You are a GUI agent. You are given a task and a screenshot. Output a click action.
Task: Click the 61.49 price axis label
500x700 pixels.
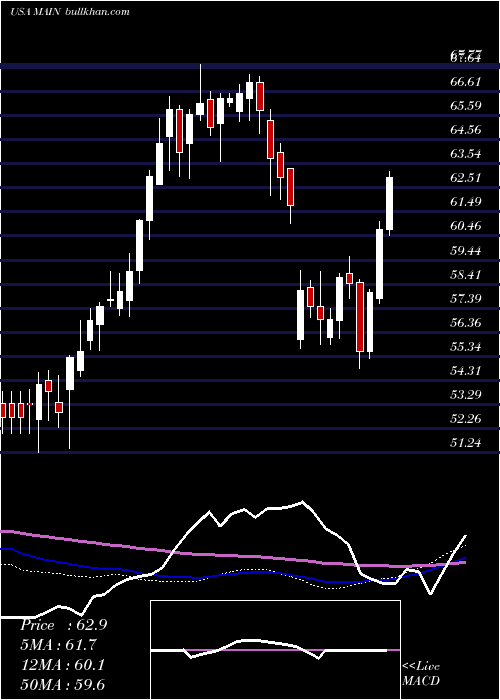[466, 202]
